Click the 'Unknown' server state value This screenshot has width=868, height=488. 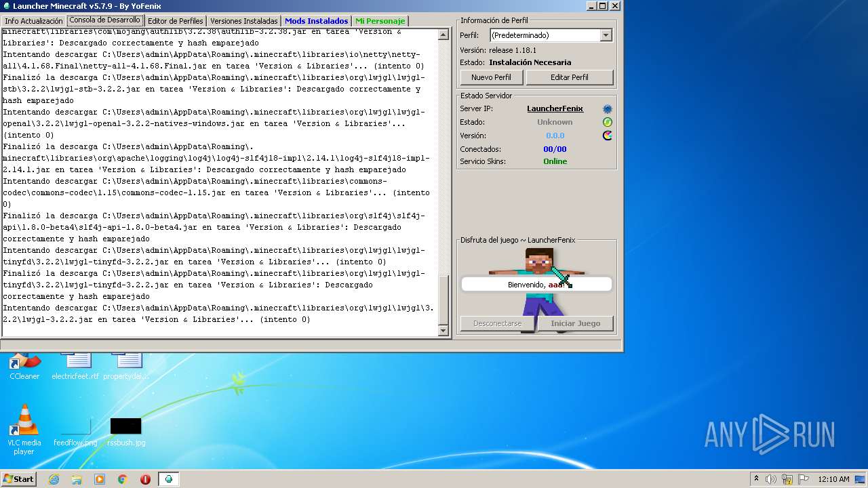[555, 122]
